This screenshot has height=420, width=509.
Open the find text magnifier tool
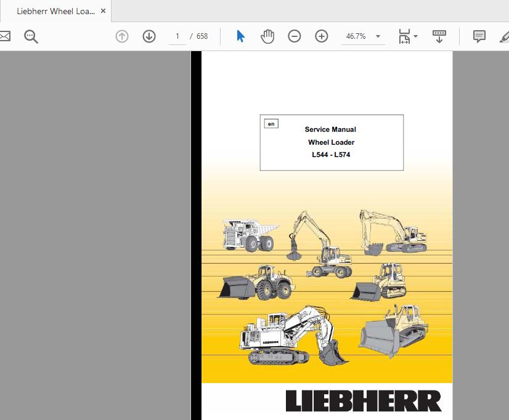tap(31, 36)
